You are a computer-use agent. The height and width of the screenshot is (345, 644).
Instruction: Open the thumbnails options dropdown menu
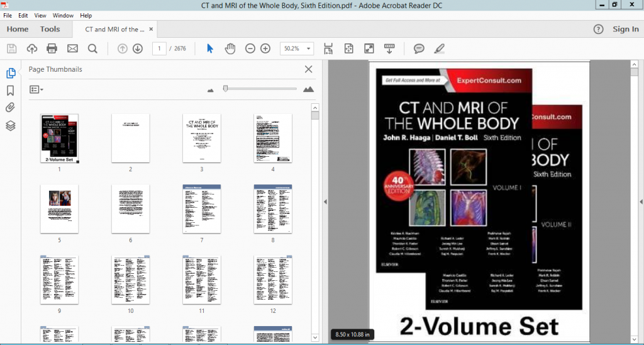click(x=36, y=89)
